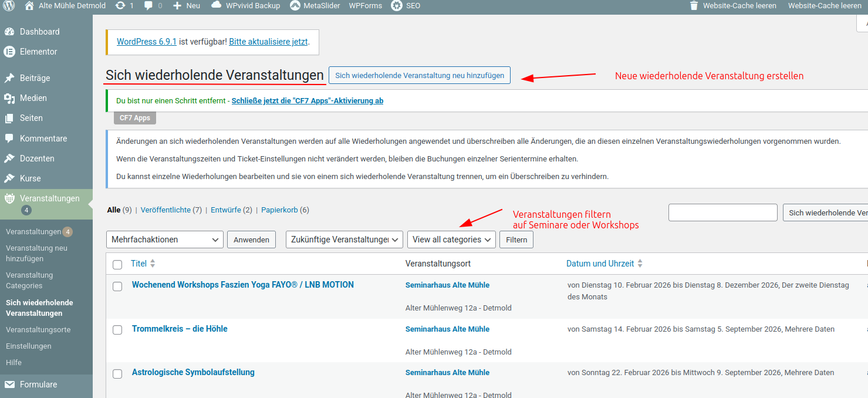The height and width of the screenshot is (398, 868).
Task: Open the Mehrfachaktionen dropdown
Action: pyautogui.click(x=164, y=240)
